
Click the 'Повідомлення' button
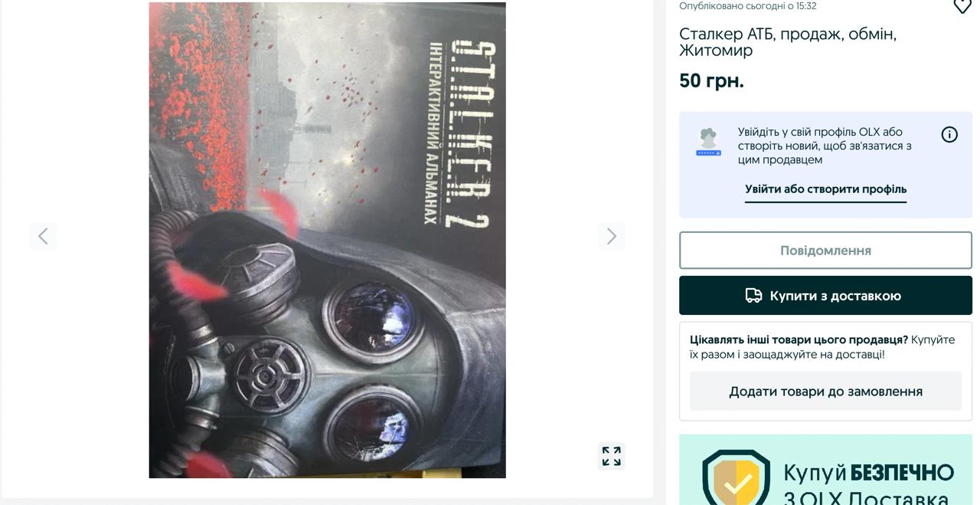coord(825,251)
